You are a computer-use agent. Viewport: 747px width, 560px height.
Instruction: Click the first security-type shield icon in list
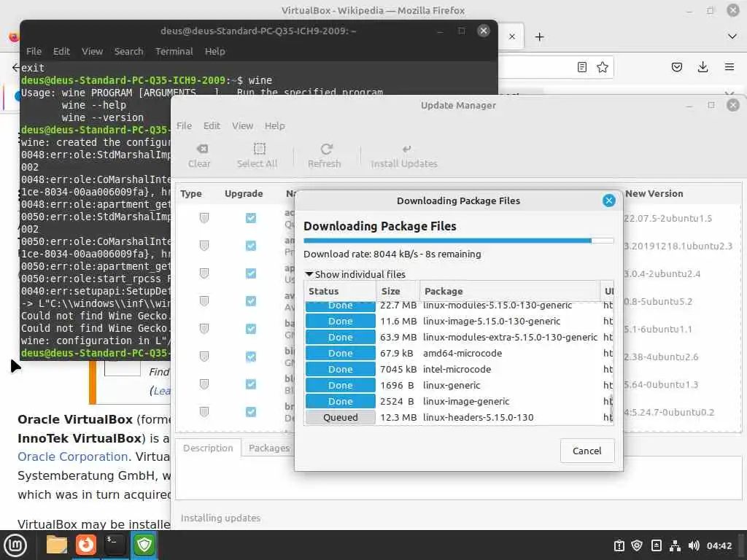(x=204, y=218)
